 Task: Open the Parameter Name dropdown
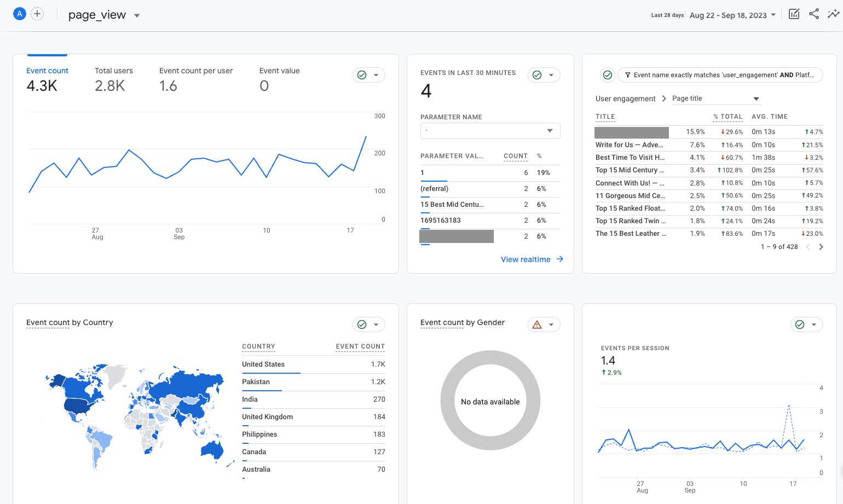(x=490, y=131)
